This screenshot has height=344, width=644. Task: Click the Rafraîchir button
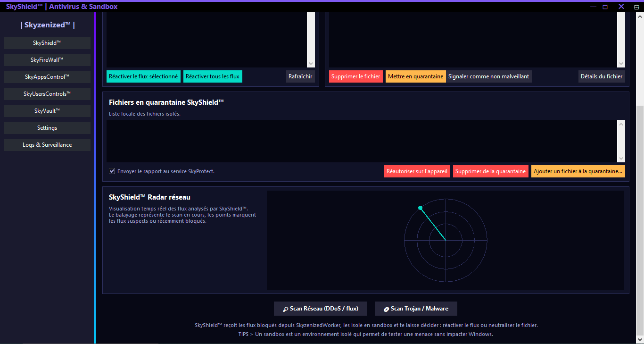(x=300, y=76)
